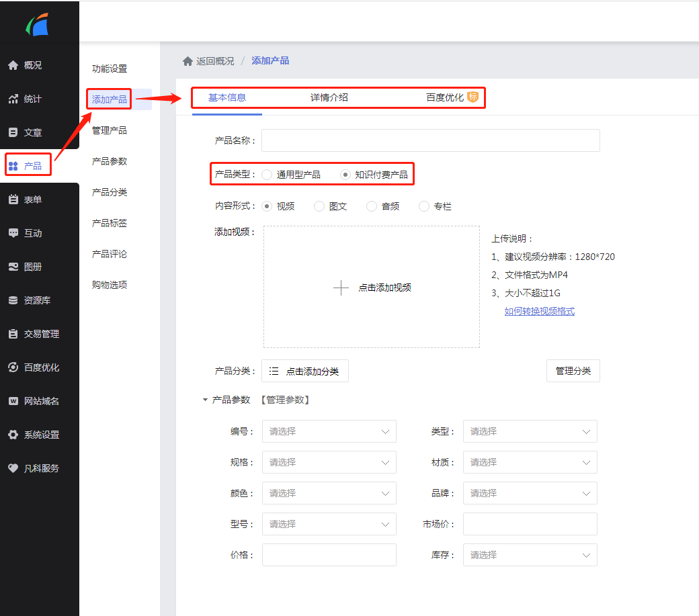Click the home icon beside 概况
Viewport: 699px width, 616px height.
13,65
